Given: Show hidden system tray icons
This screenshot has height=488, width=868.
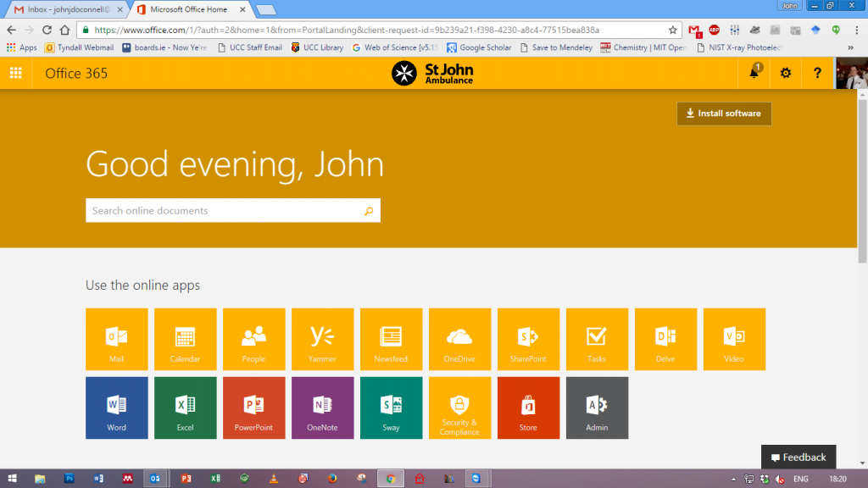Looking at the screenshot, I should [733, 480].
